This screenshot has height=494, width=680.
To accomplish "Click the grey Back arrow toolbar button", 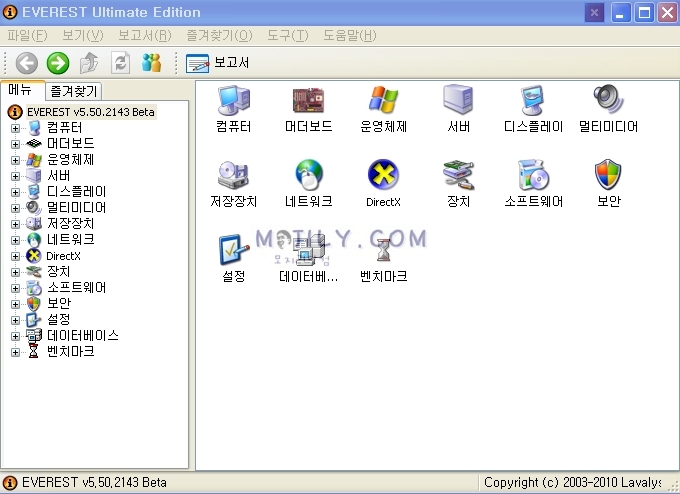I will click(x=27, y=63).
